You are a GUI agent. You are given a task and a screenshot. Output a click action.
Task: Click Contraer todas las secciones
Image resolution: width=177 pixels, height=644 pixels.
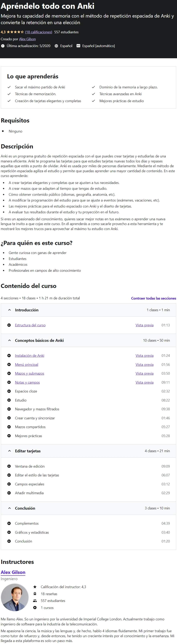(x=154, y=298)
